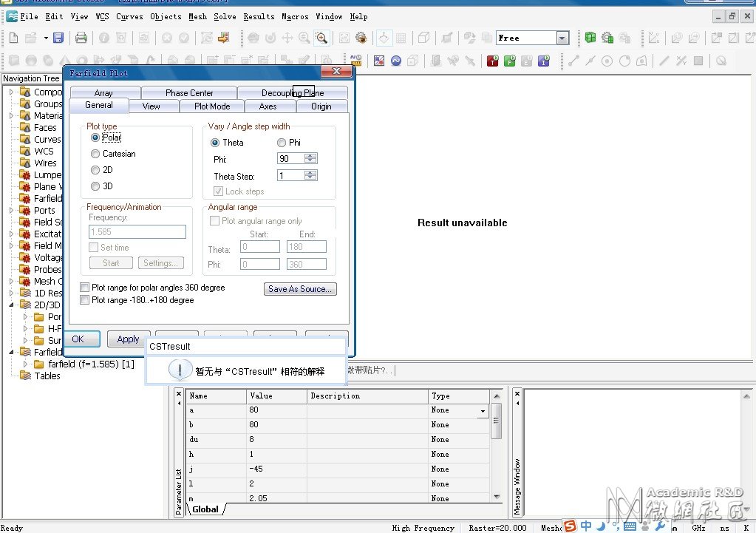Show the green mesh view cube
Screen dimensions: 756x533
(x=590, y=38)
